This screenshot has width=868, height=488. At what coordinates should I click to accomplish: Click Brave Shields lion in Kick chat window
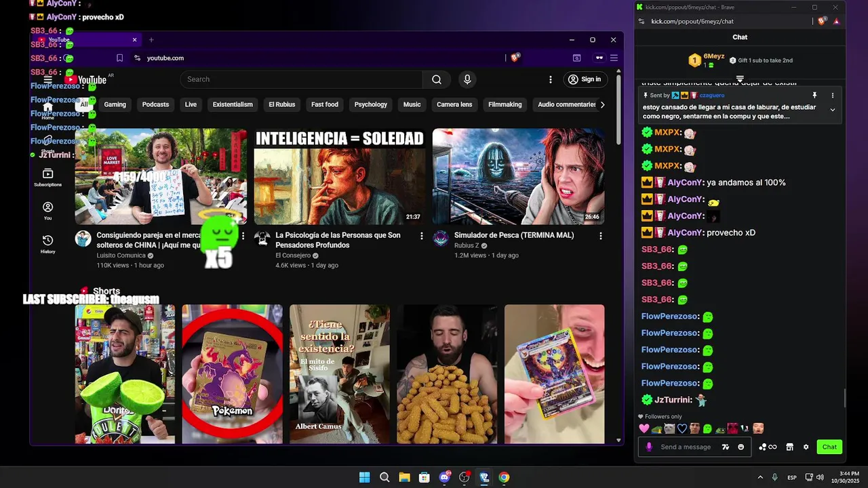point(822,22)
